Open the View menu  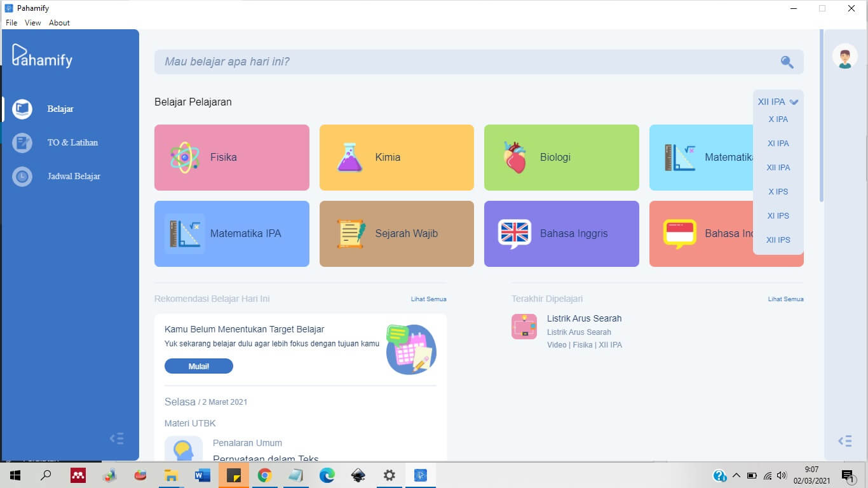[x=33, y=23]
